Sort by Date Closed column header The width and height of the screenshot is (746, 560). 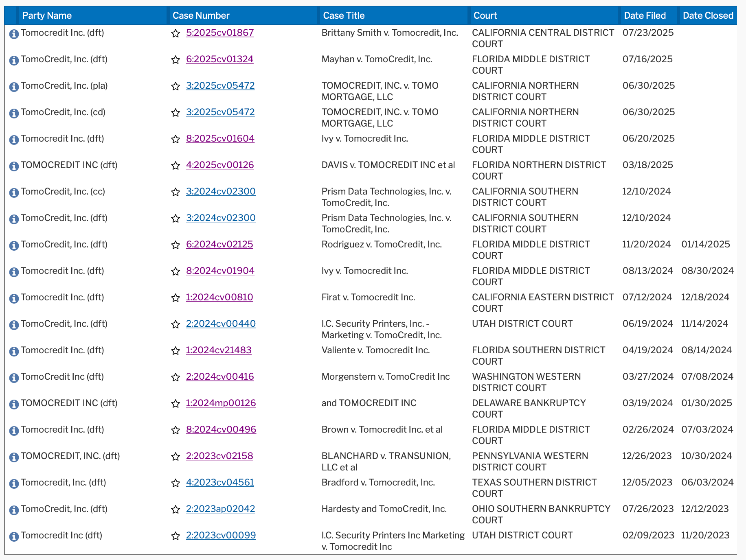coord(708,15)
